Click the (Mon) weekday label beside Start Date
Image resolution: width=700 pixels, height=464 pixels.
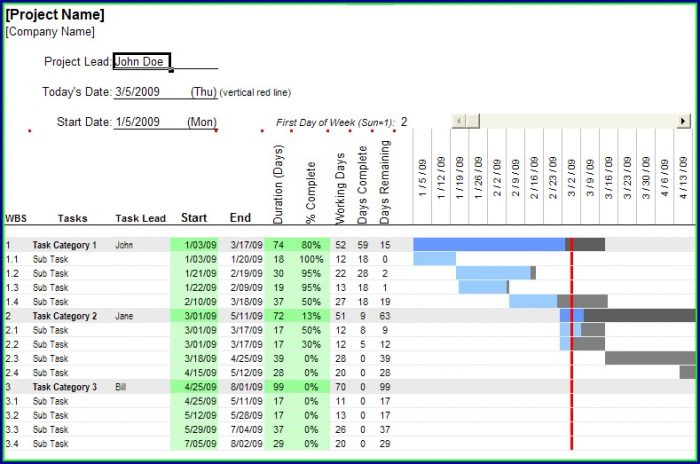pos(202,121)
